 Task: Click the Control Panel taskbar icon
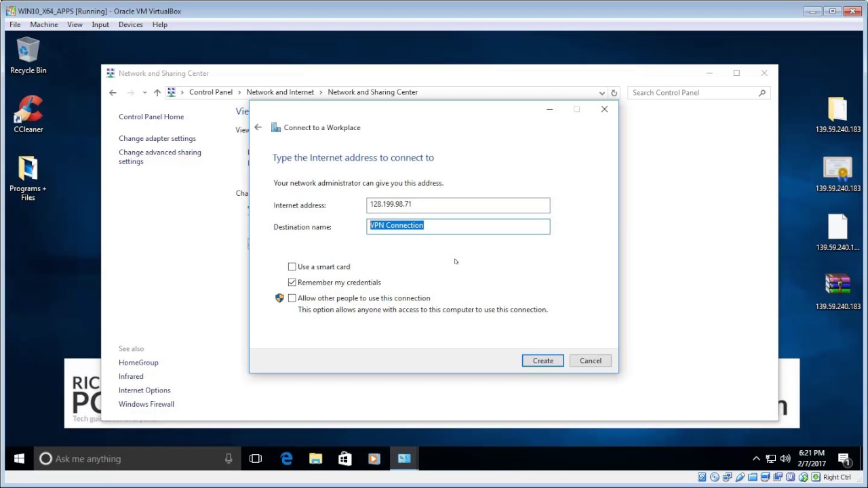click(x=404, y=459)
